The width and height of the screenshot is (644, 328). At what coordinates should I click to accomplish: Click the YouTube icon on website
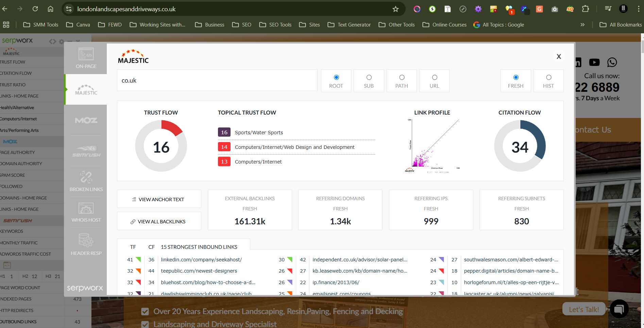[x=594, y=62]
